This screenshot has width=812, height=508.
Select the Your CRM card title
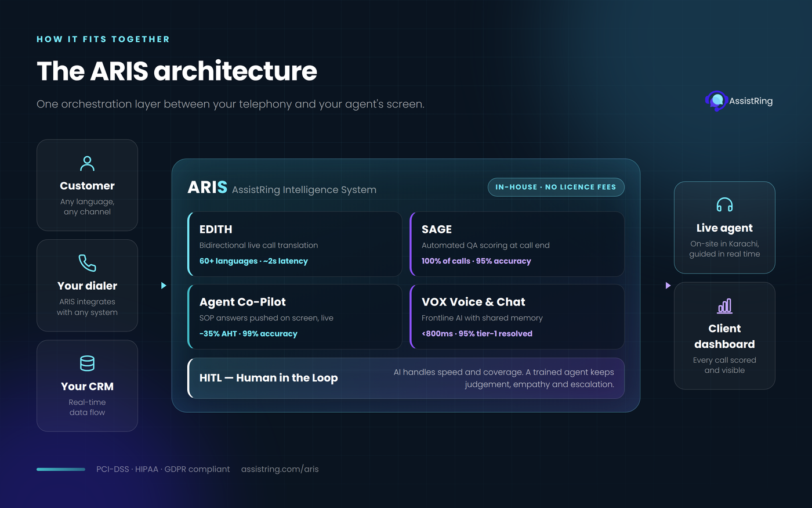[87, 386]
